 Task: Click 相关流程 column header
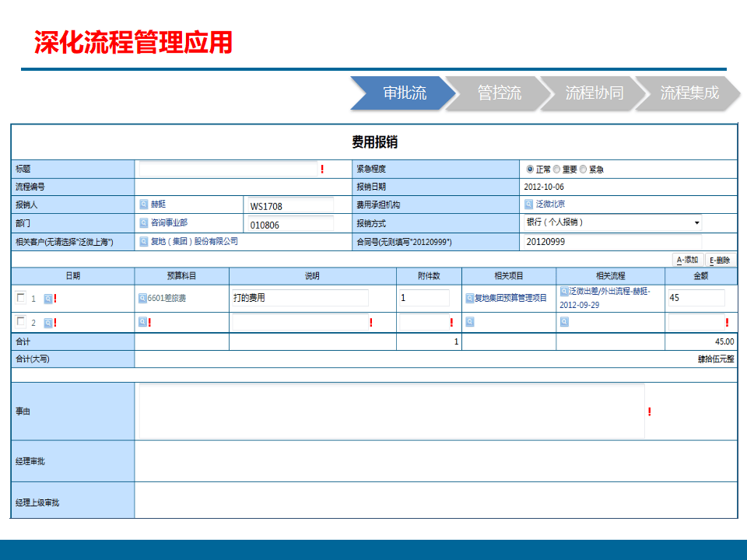[x=610, y=275]
